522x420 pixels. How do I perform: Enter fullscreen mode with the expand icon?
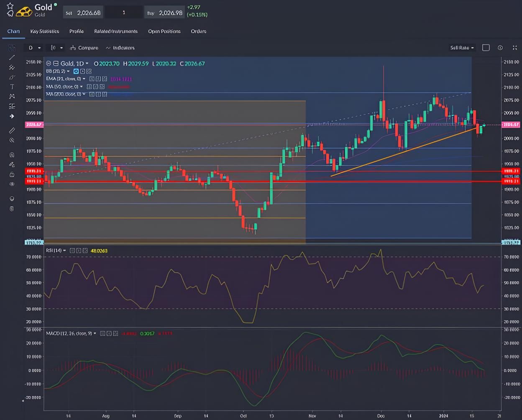point(514,48)
